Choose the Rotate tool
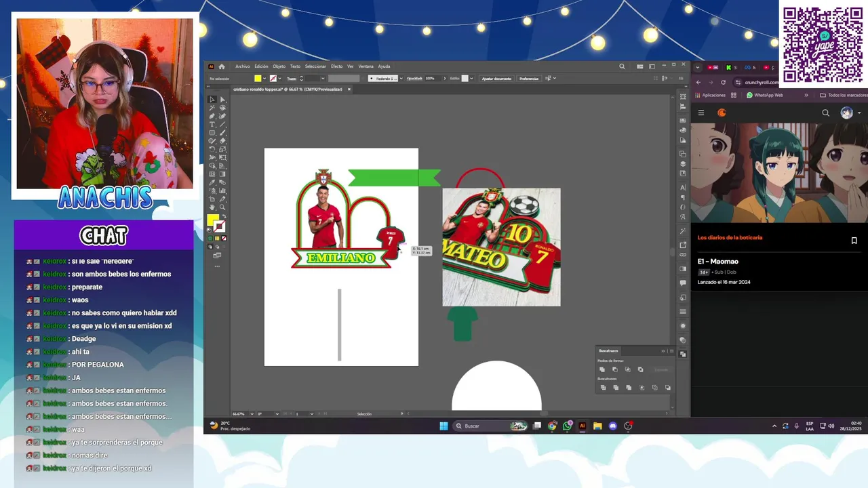This screenshot has height=488, width=868. 212,149
